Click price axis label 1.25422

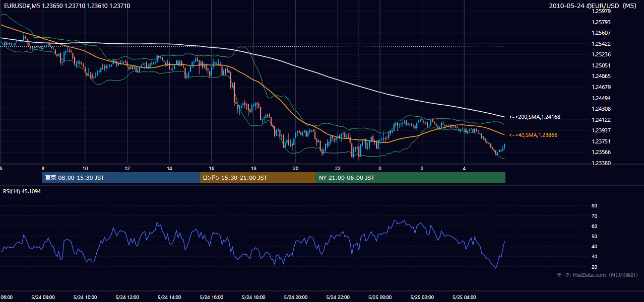601,44
